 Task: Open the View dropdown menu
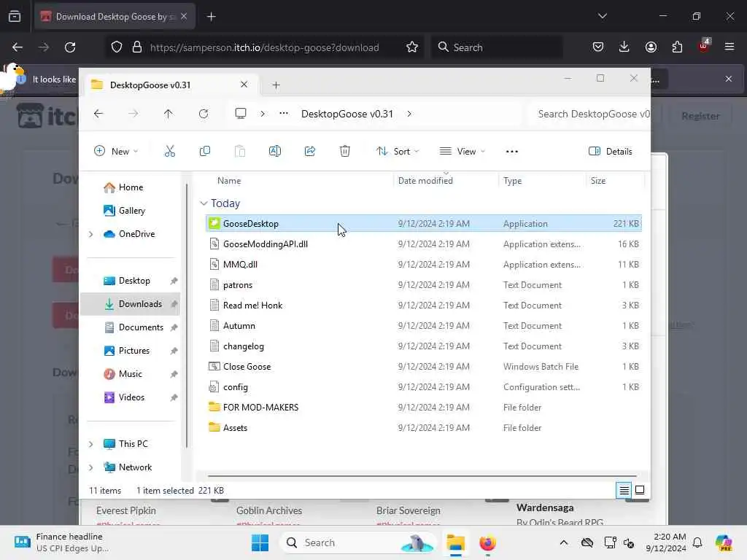coord(462,152)
